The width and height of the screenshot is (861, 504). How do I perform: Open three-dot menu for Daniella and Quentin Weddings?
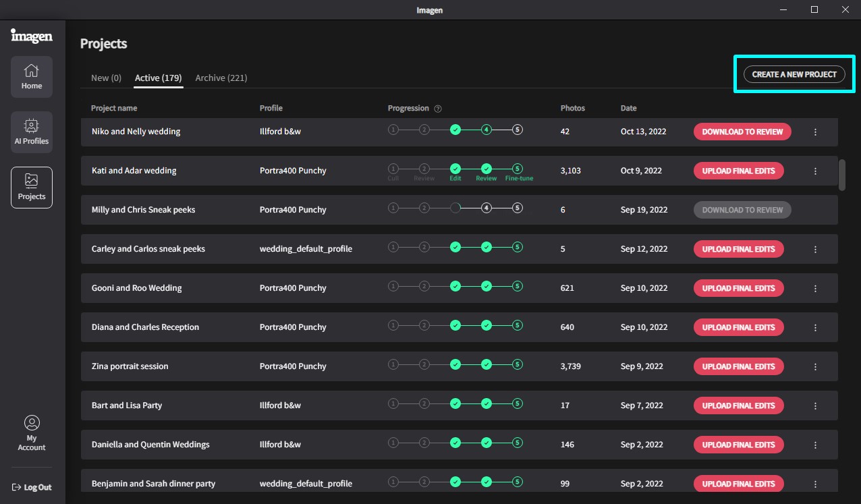[815, 445]
